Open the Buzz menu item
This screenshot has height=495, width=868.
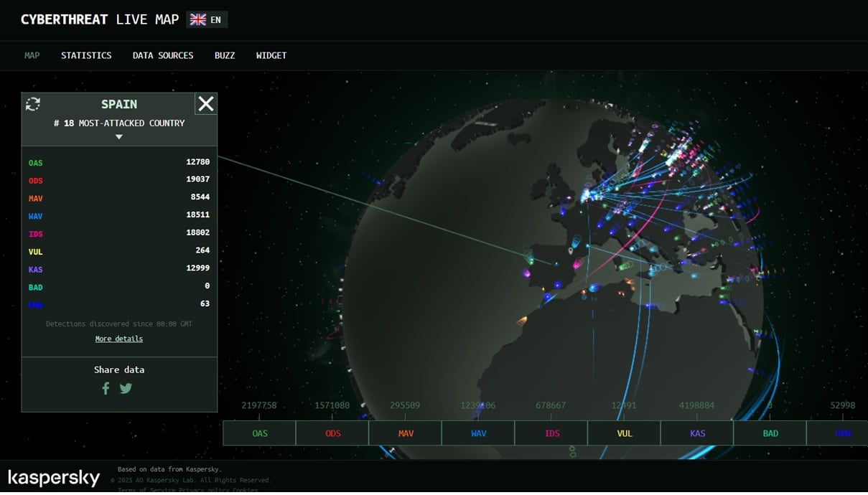tap(225, 55)
